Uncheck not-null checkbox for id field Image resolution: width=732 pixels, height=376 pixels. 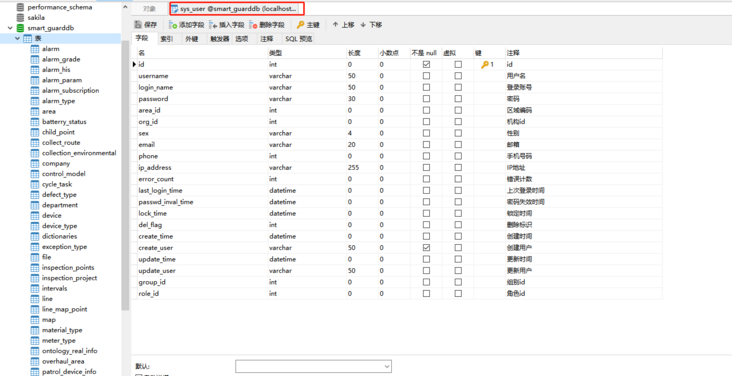[x=426, y=64]
